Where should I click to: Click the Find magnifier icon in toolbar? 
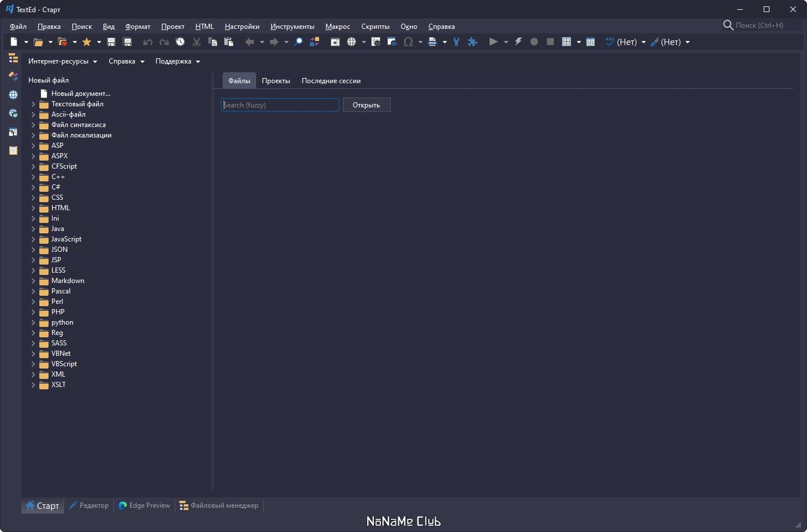click(x=298, y=42)
